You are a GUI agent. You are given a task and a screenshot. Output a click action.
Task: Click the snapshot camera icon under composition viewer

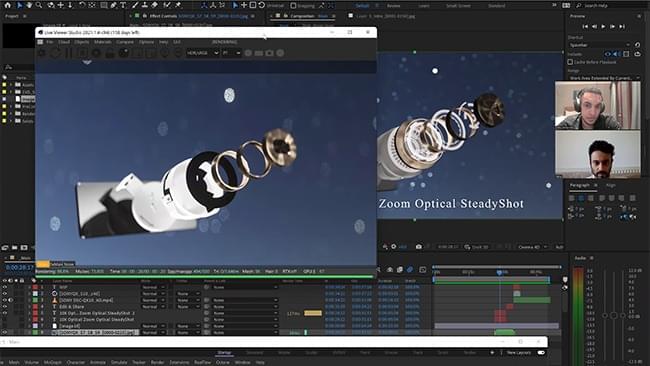tap(419, 247)
